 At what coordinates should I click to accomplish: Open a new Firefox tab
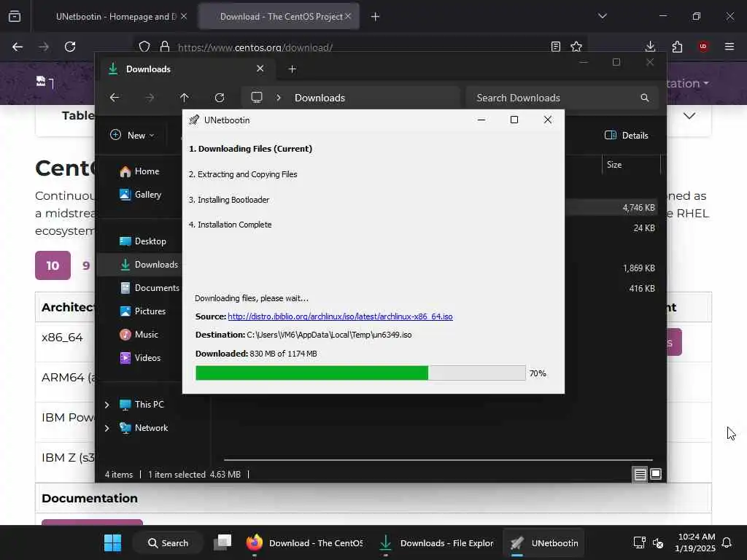point(376,17)
